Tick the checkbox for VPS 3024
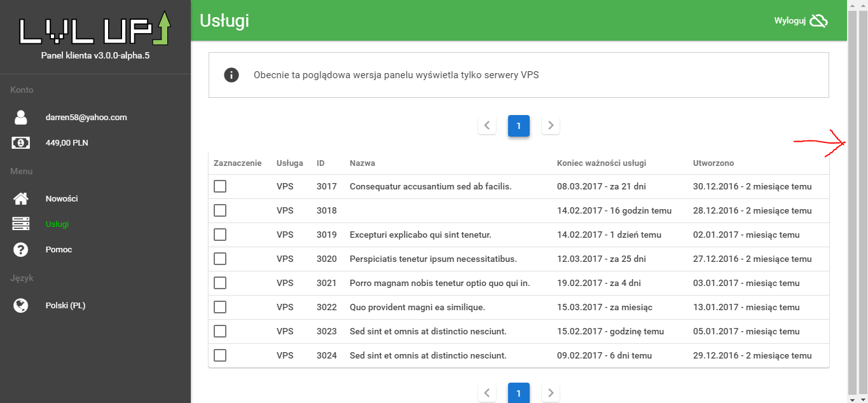The width and height of the screenshot is (868, 403). tap(220, 355)
